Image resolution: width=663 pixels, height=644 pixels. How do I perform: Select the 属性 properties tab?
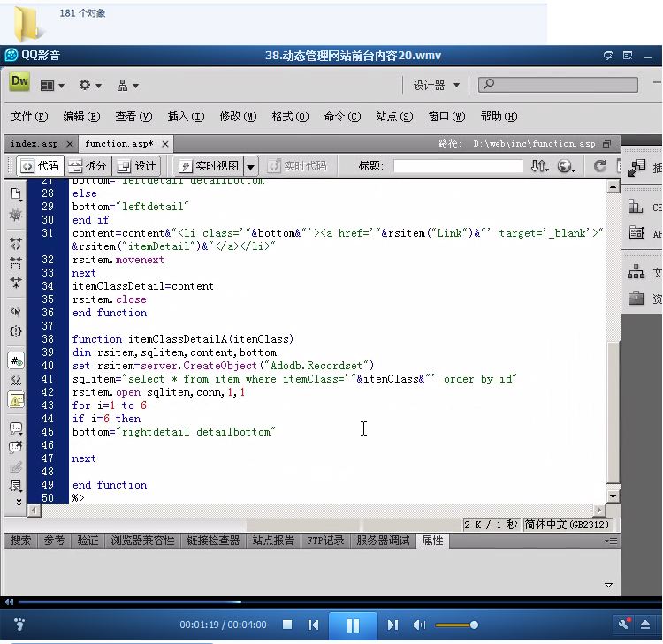tap(432, 541)
